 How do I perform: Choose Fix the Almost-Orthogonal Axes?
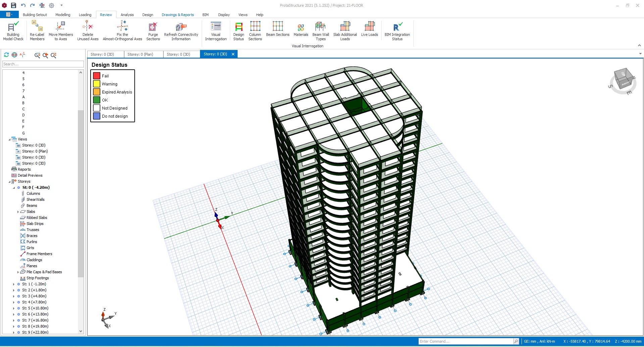122,31
